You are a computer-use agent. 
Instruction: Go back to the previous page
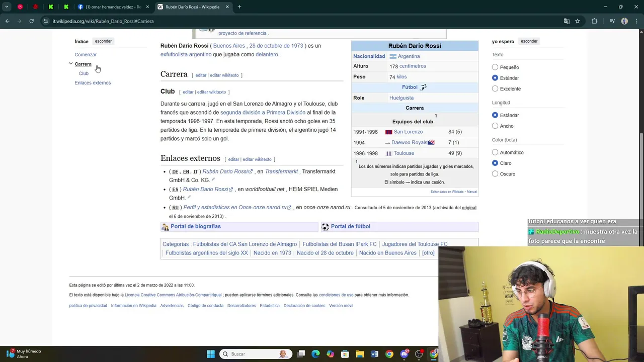coord(7,21)
